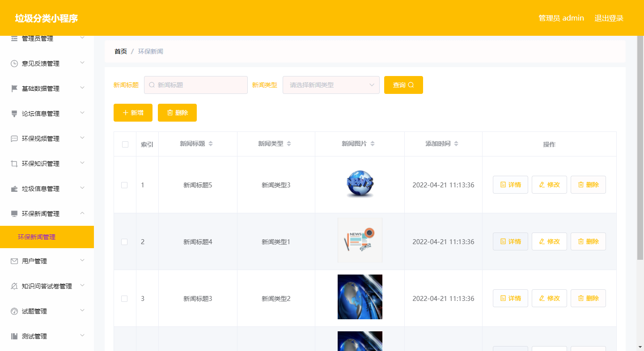Click sort arrows next to 添加时间 column
Screen dimensions: 644x351
456,144
